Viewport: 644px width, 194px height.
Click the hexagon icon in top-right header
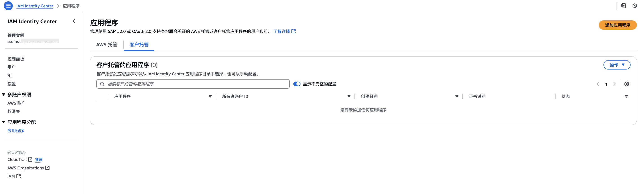(x=635, y=6)
